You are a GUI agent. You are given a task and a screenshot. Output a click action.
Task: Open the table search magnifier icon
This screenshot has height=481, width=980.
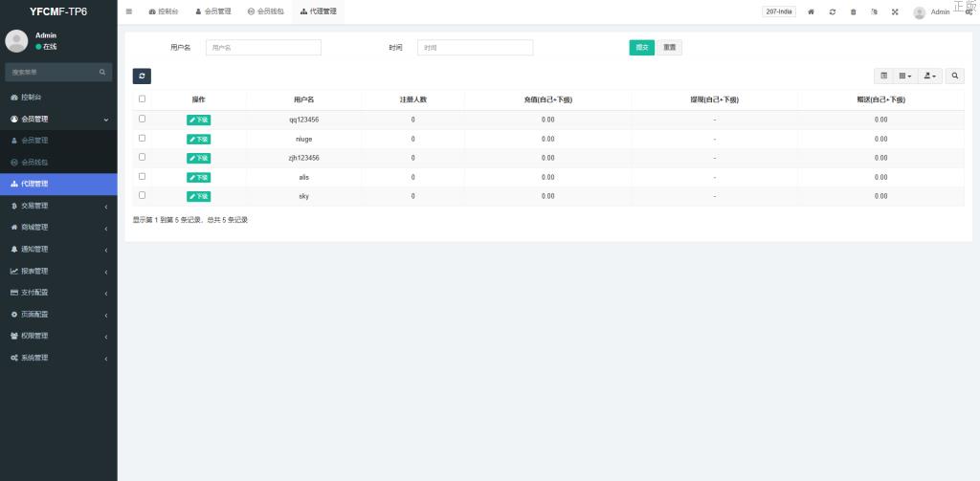tap(954, 76)
